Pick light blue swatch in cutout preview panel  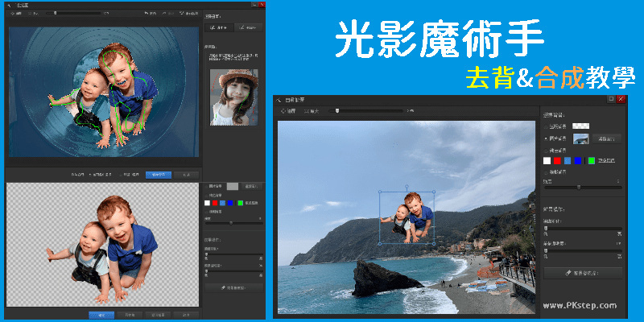223,203
